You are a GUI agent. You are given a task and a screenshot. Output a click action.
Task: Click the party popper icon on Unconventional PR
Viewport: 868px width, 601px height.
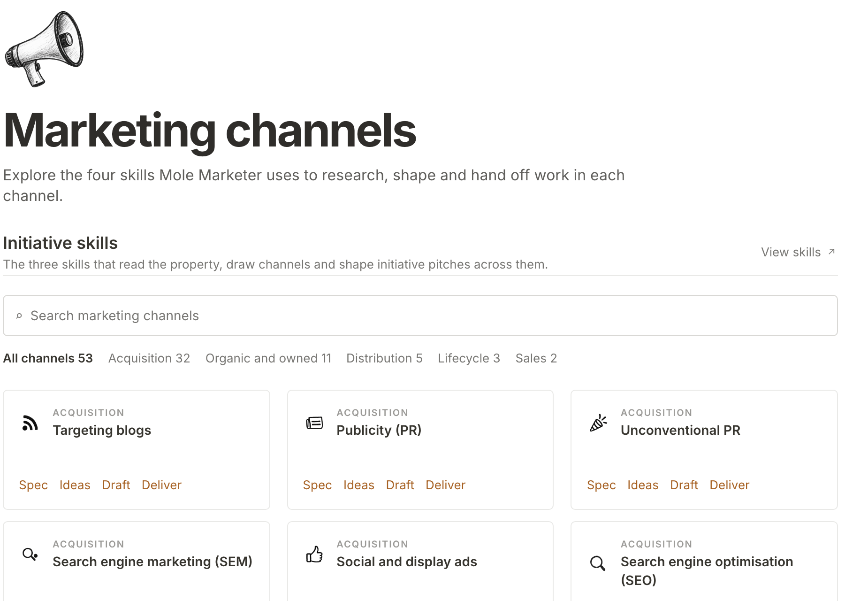point(598,423)
